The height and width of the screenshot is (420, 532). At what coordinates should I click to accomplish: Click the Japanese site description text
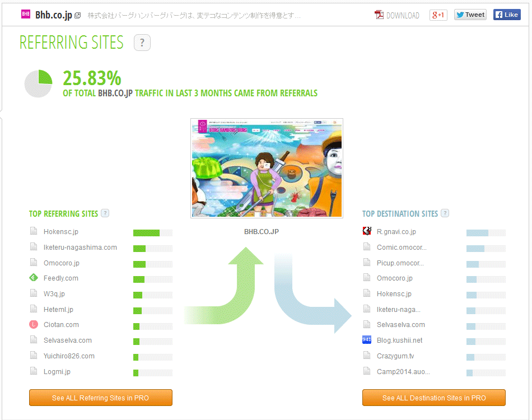(194, 16)
